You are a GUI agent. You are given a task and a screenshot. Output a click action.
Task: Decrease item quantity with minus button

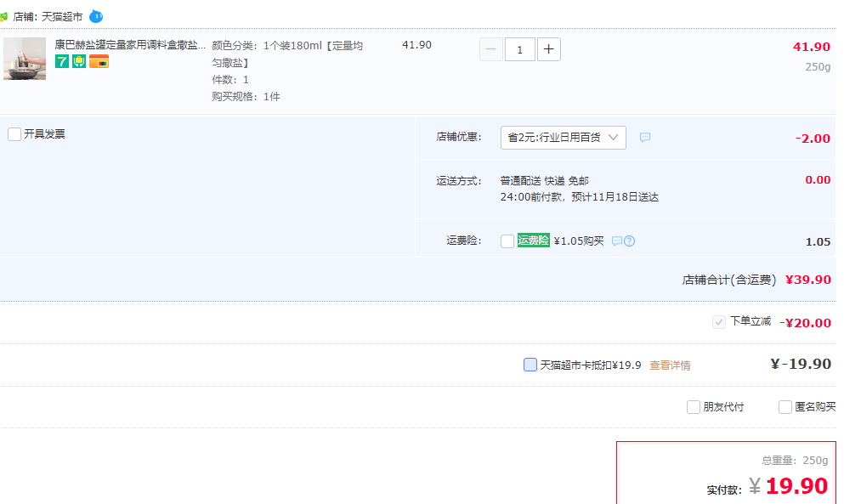click(x=491, y=49)
